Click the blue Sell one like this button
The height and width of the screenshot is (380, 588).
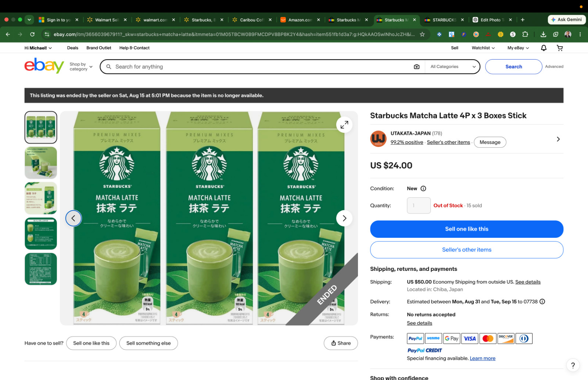click(x=467, y=229)
